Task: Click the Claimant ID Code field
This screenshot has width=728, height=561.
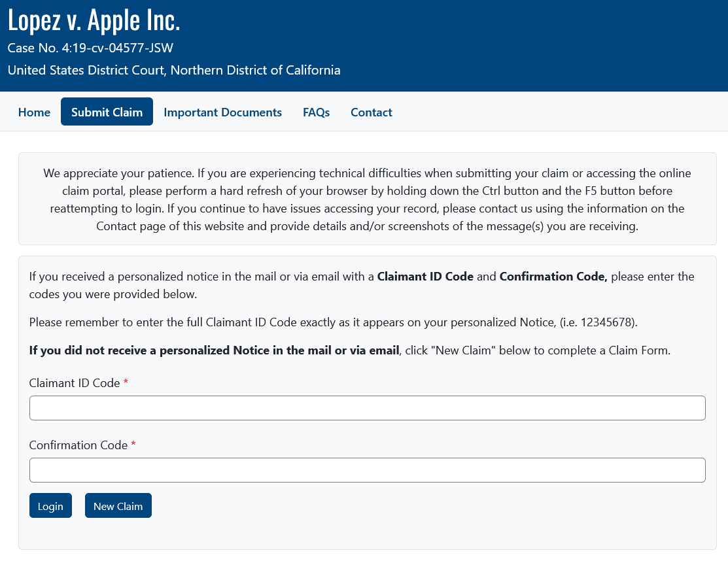Action: pos(367,408)
